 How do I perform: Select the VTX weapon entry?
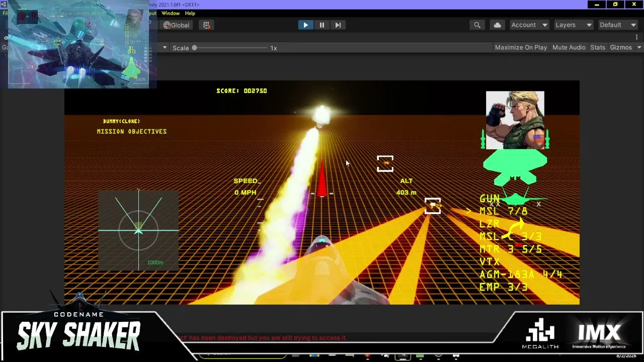point(490,262)
